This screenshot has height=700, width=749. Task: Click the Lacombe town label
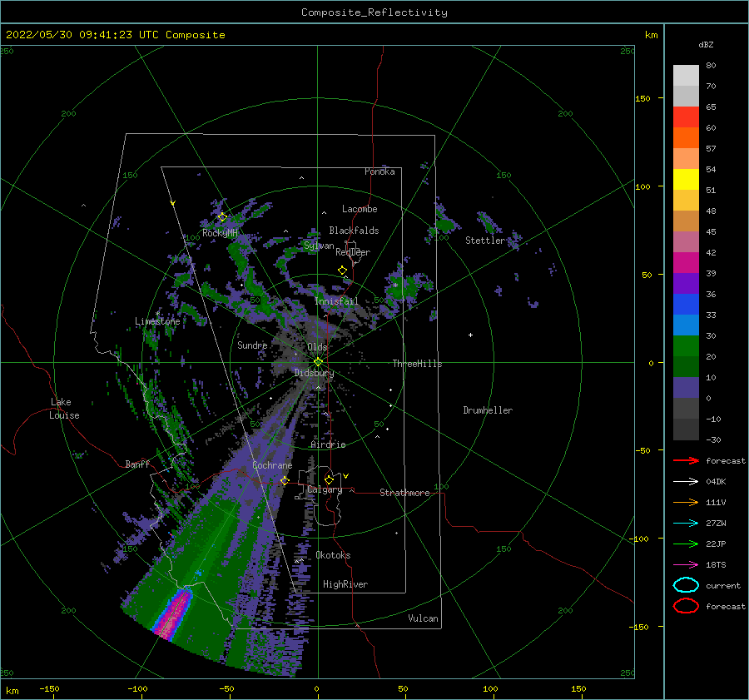360,209
